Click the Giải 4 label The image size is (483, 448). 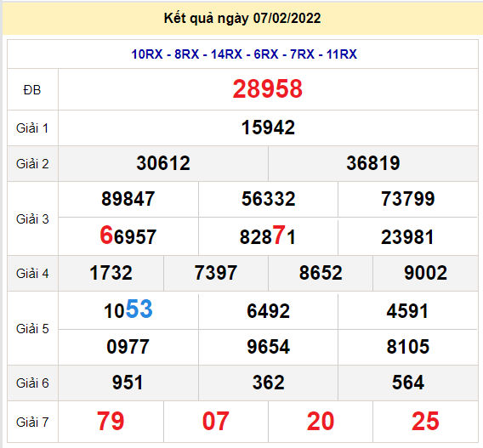pyautogui.click(x=32, y=274)
